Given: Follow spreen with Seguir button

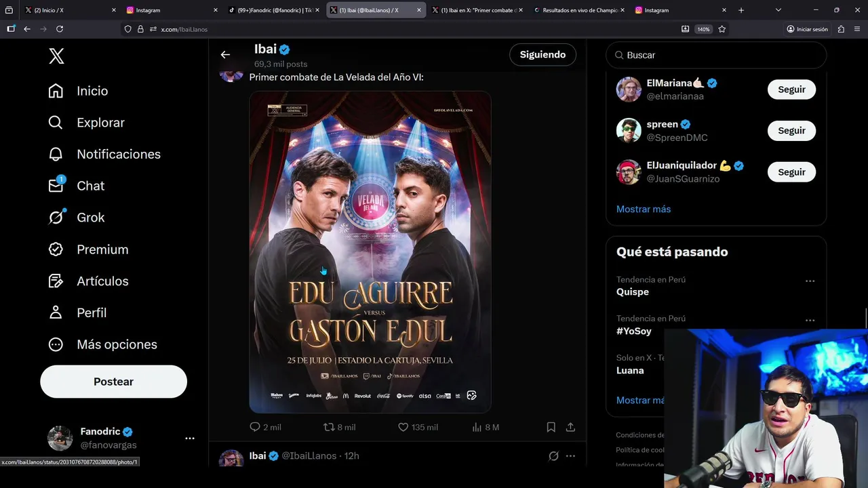Looking at the screenshot, I should pyautogui.click(x=791, y=131).
